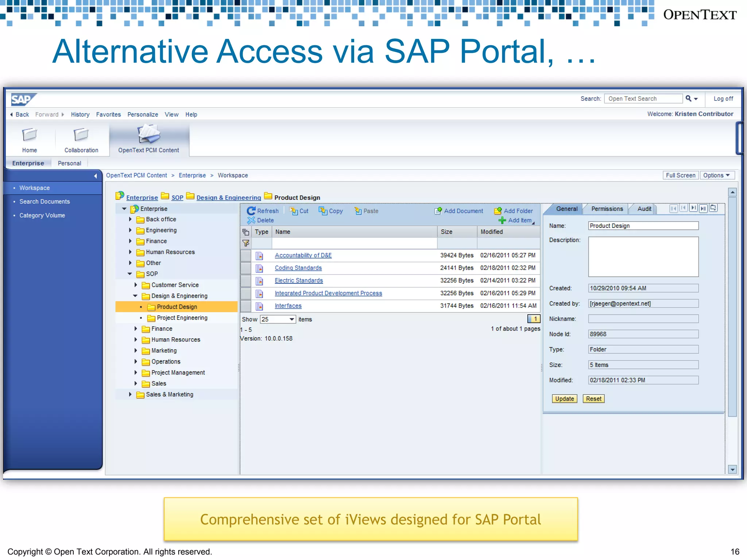Click the scroll down arrow
Image resolution: width=747 pixels, height=560 pixels.
pyautogui.click(x=732, y=470)
